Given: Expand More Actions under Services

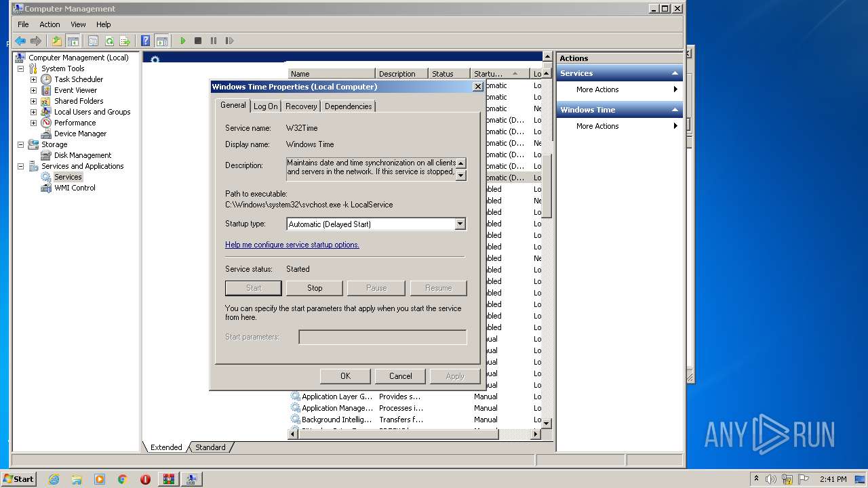Looking at the screenshot, I should (x=619, y=89).
